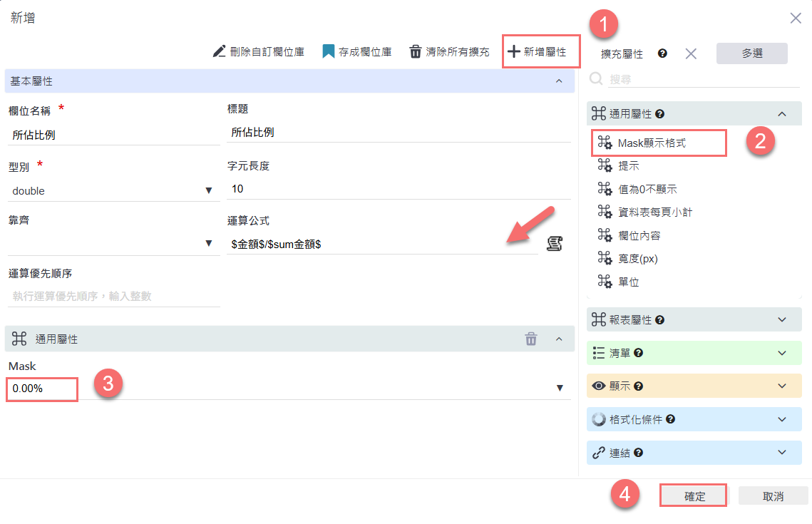Viewport: 812px width, 524px height.
Task: Close the 擴充屬性 panel with the X icon
Action: [690, 53]
